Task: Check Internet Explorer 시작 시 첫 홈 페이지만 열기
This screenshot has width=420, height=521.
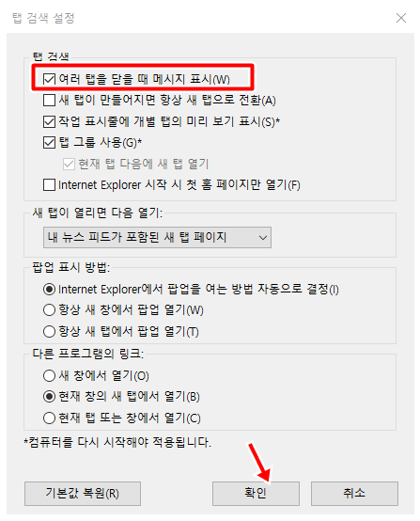Action: point(49,184)
